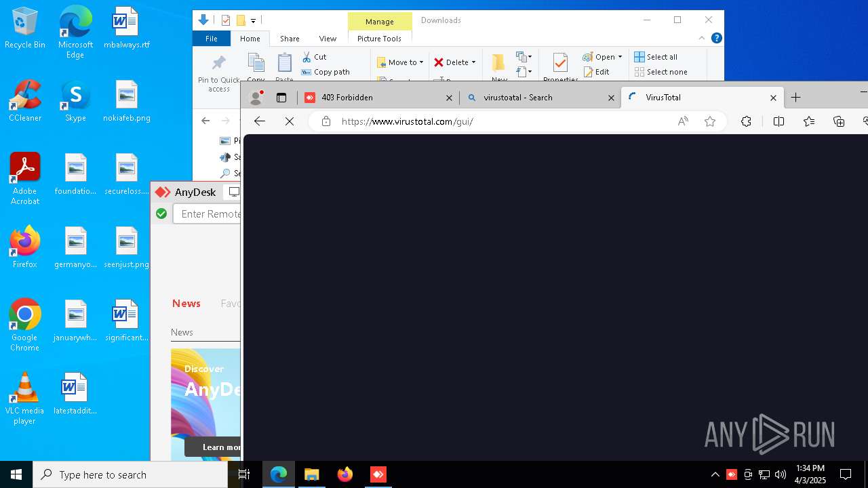Click Select all in Explorer ribbon
868x488 pixels.
(656, 57)
